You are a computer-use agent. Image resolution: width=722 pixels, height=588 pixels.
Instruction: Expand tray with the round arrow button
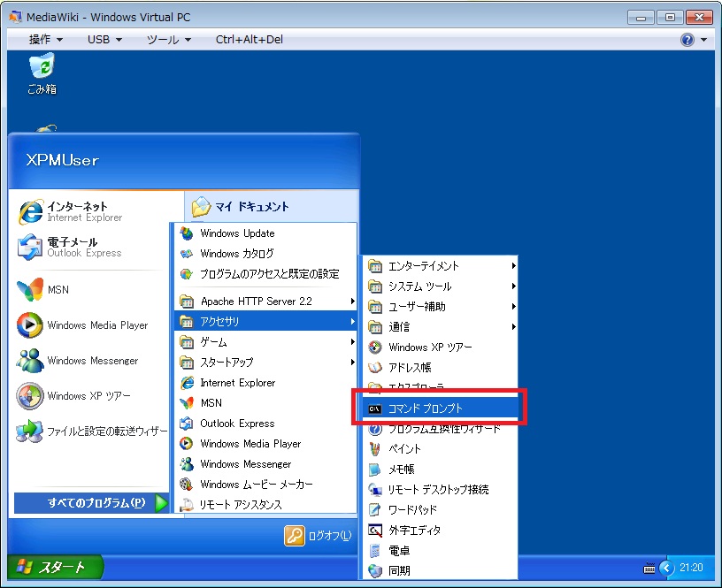point(667,569)
